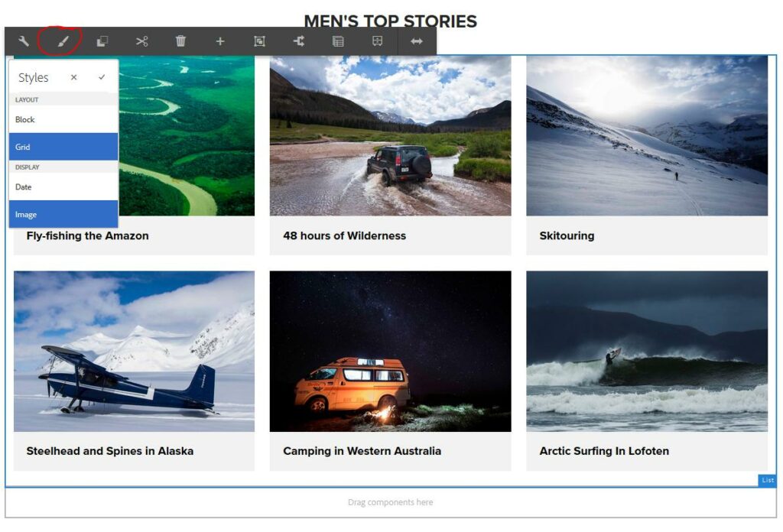Click the Copy component icon
Screen dimensions: 783x532
coord(102,41)
